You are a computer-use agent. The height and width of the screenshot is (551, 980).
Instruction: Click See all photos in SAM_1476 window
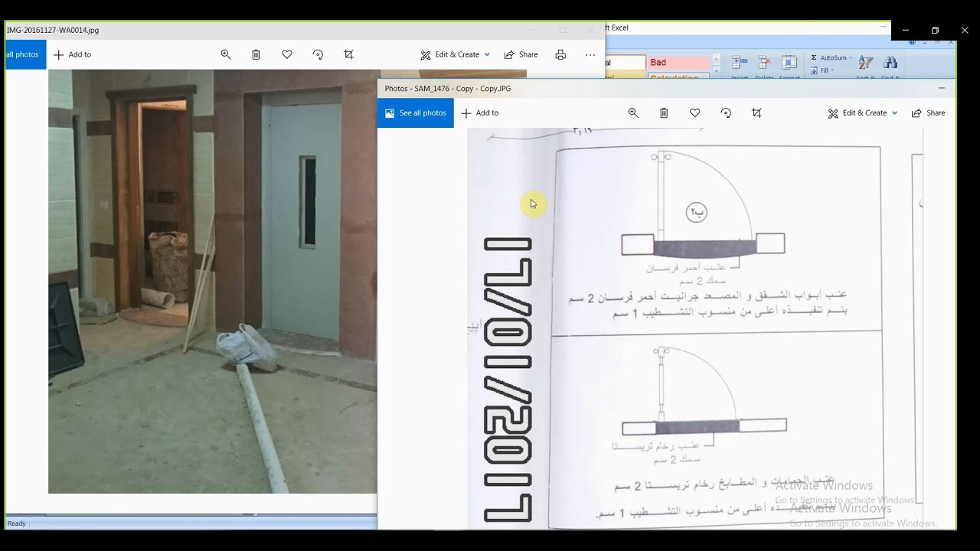point(416,112)
